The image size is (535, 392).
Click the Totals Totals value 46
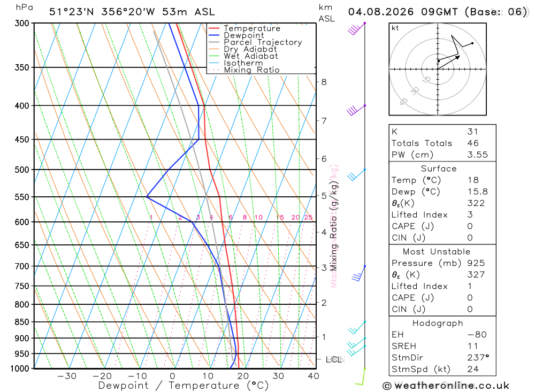[x=473, y=143]
